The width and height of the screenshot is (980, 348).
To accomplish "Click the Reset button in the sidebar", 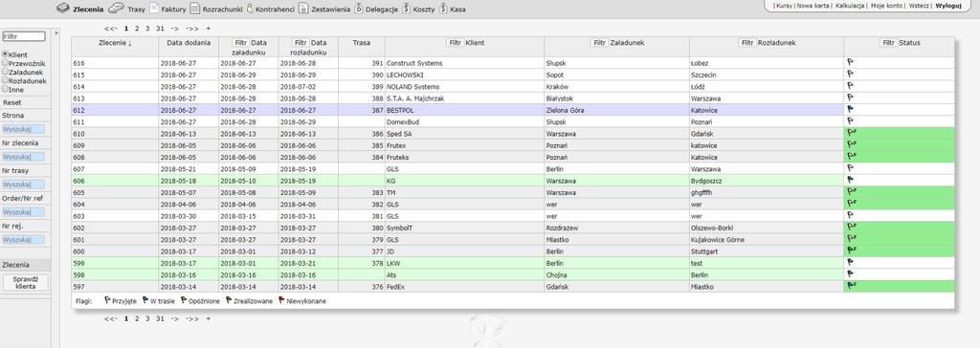I will coord(11,102).
